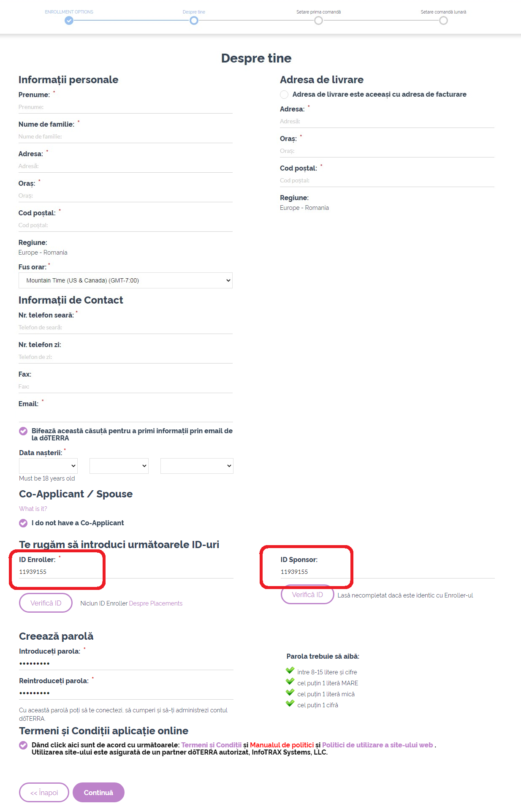Click Verifică ID under ID Enroller

tap(46, 603)
